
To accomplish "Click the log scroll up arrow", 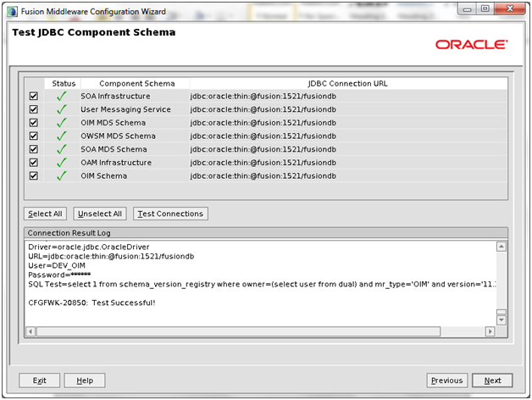I will pyautogui.click(x=502, y=247).
